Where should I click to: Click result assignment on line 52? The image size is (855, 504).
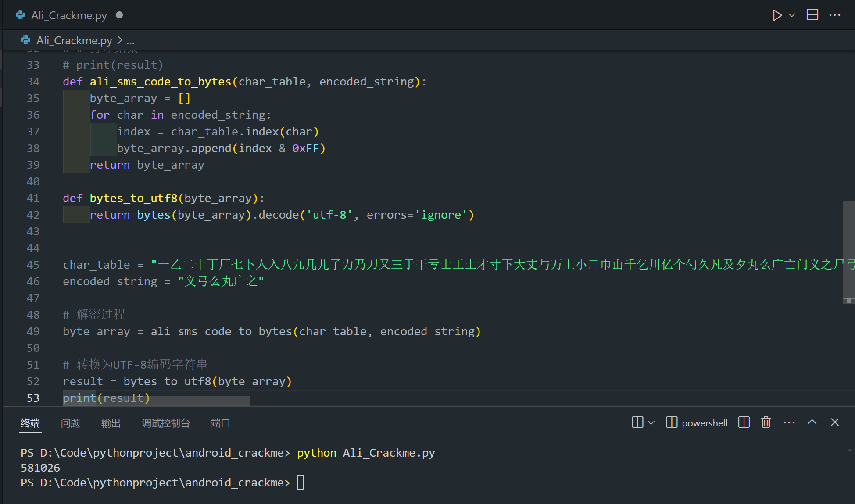(177, 382)
